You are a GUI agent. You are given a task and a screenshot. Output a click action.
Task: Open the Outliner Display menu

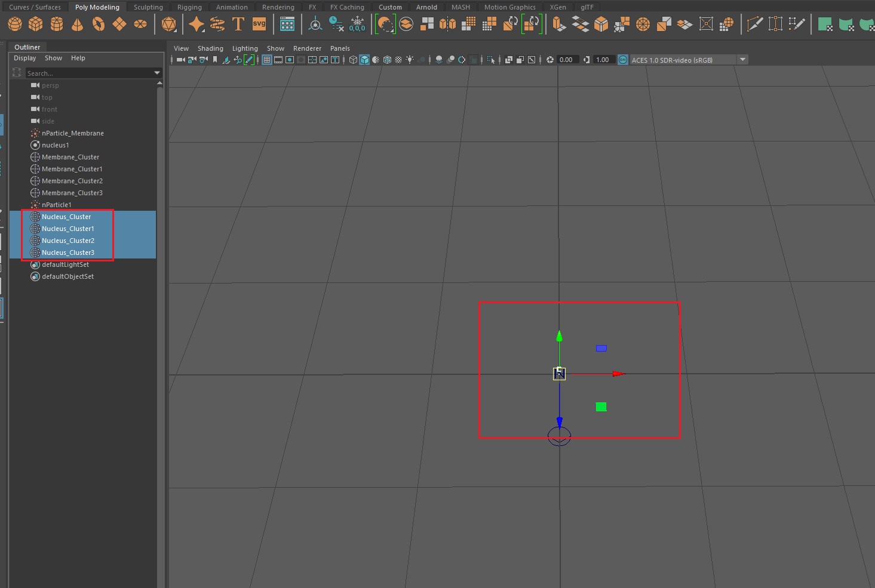[x=25, y=58]
